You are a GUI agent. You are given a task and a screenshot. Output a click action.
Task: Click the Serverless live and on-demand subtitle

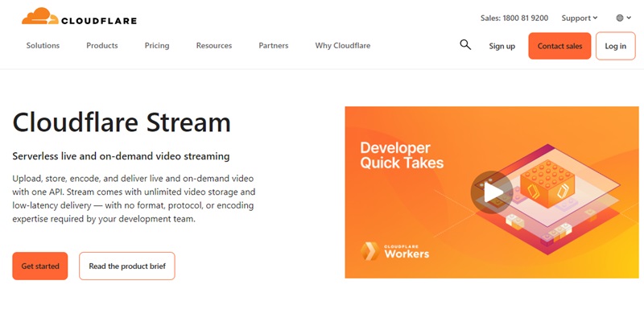(121, 156)
